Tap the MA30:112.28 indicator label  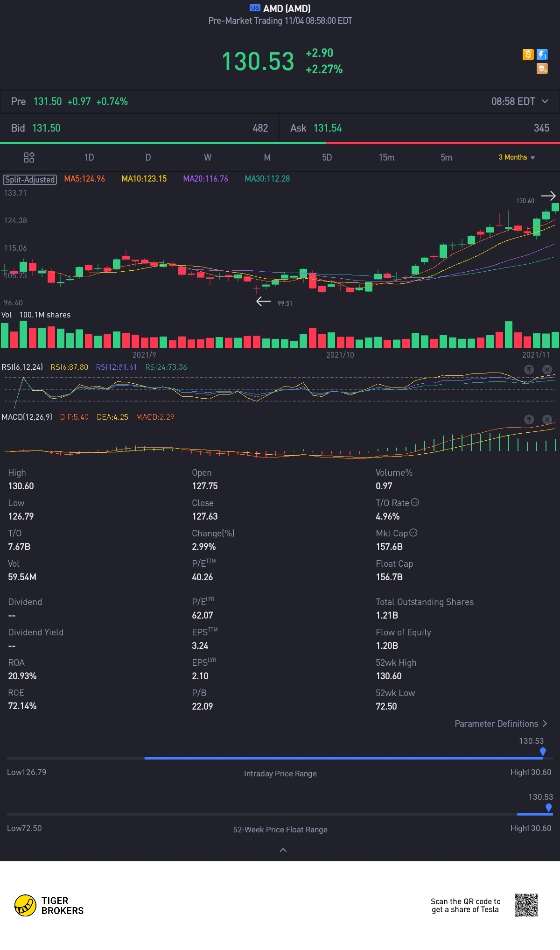coord(267,179)
